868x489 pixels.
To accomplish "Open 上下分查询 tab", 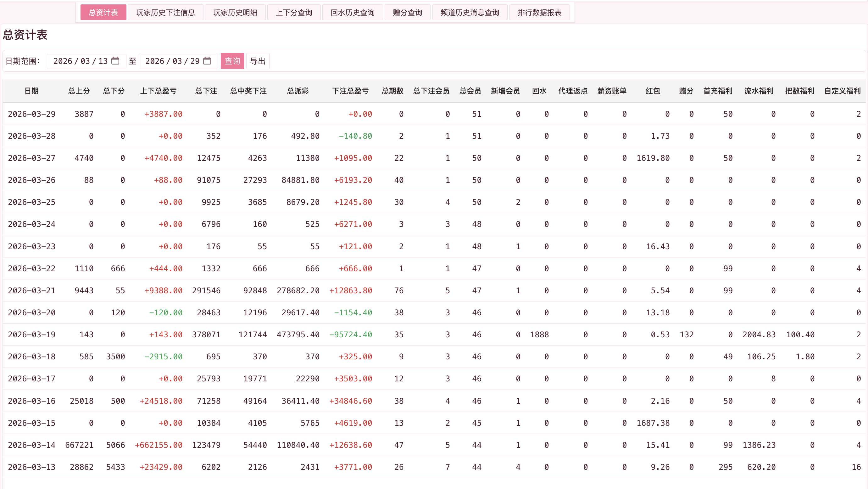I will coord(294,13).
